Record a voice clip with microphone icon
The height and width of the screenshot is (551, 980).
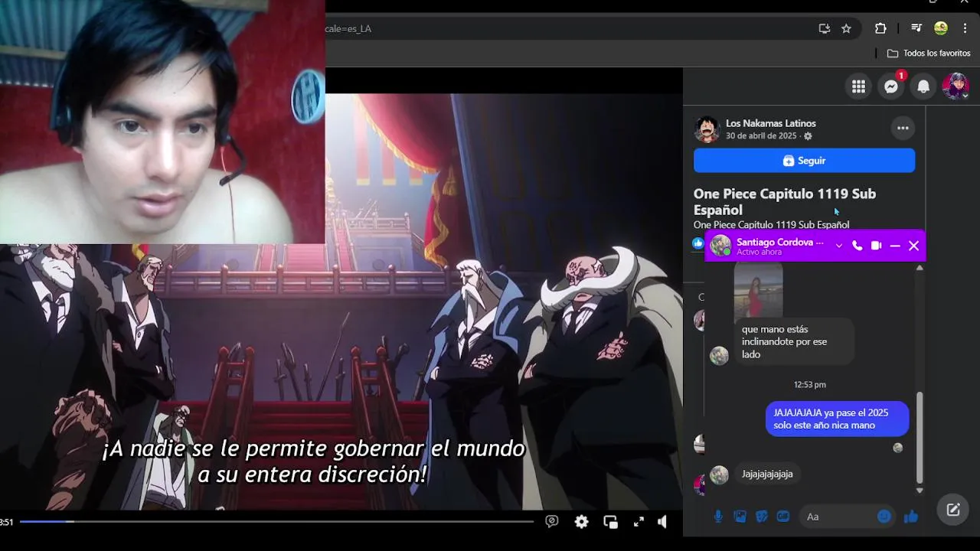tap(718, 517)
